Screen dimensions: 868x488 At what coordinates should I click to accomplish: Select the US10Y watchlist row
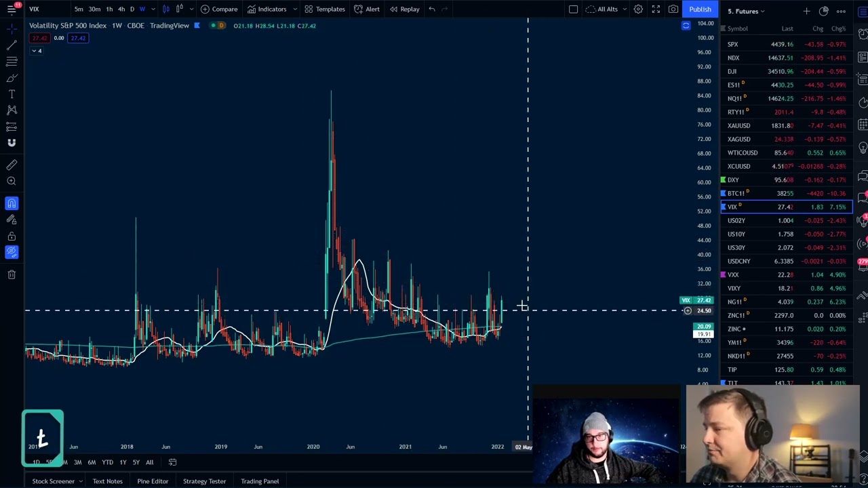(x=787, y=234)
